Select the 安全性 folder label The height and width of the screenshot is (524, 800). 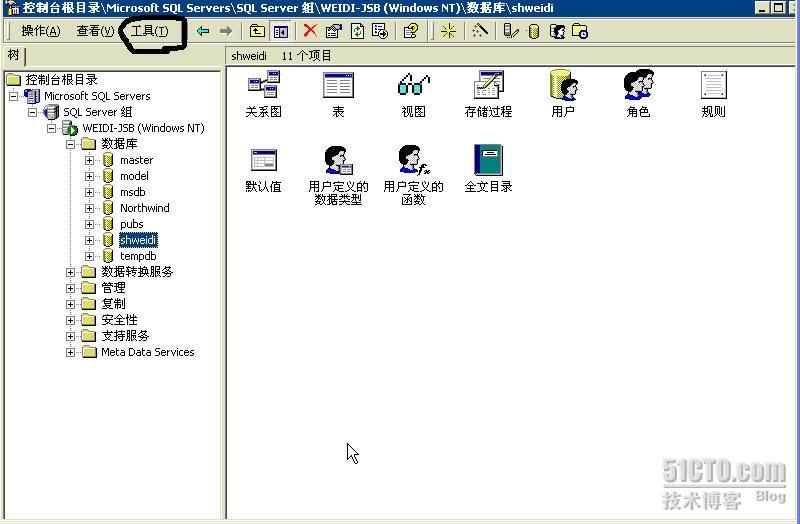click(x=119, y=320)
